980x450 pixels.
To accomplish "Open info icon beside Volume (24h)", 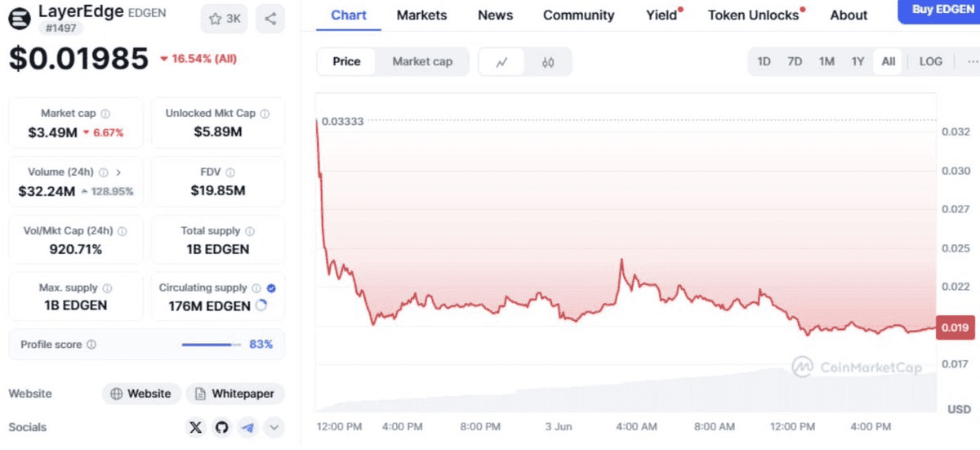I will (103, 172).
